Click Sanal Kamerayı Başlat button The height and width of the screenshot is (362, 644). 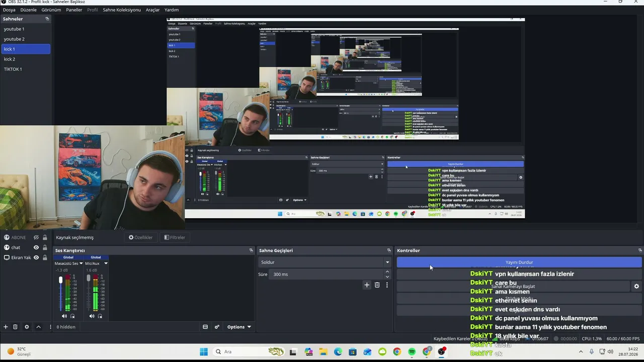[x=513, y=286]
